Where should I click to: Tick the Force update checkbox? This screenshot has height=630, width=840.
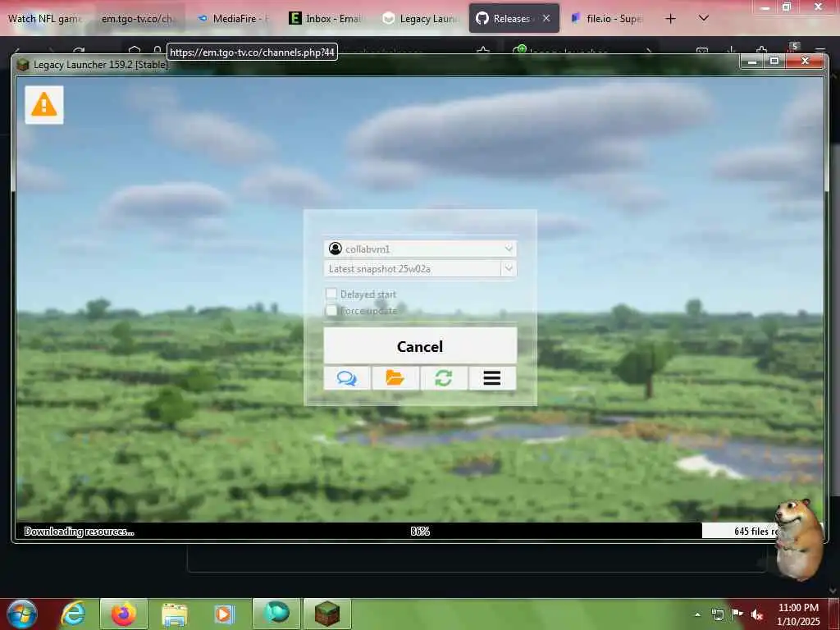coord(331,310)
